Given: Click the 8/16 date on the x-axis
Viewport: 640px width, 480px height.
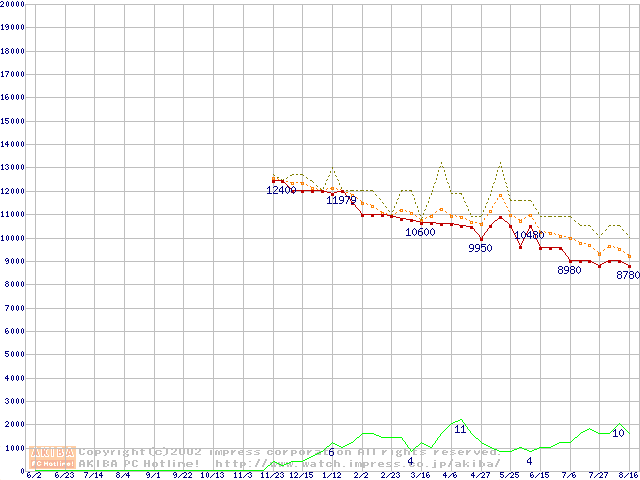Looking at the screenshot, I should 629,475.
